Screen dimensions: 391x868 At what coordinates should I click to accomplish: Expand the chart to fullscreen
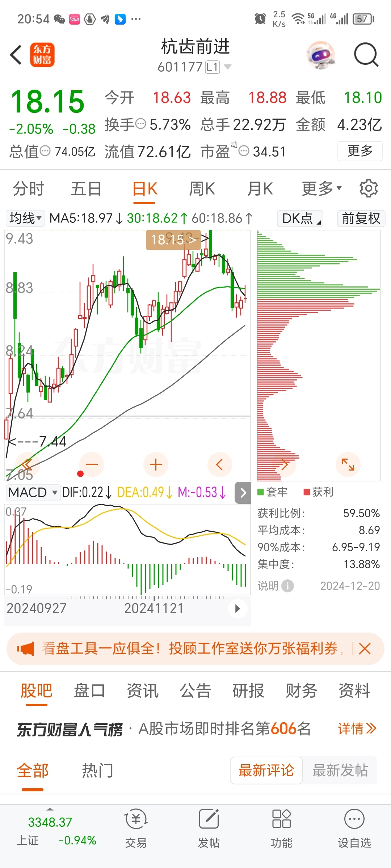[348, 465]
